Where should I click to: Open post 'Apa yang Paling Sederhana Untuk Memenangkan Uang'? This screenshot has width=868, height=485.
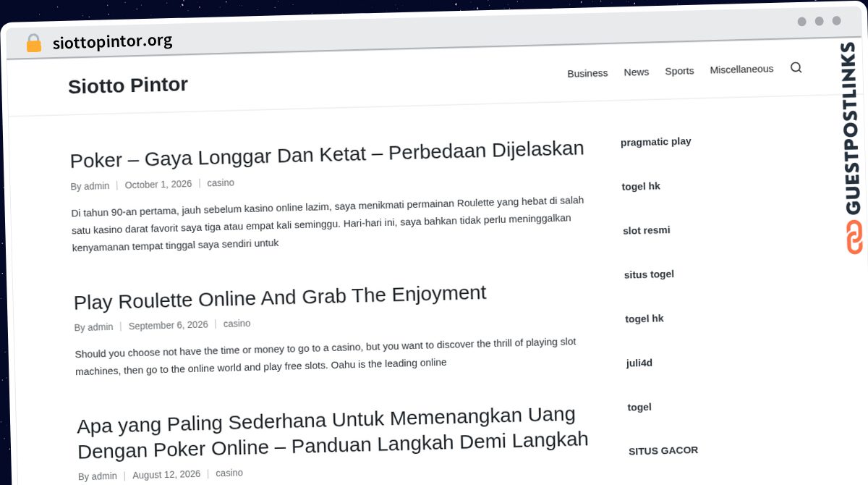pyautogui.click(x=333, y=433)
